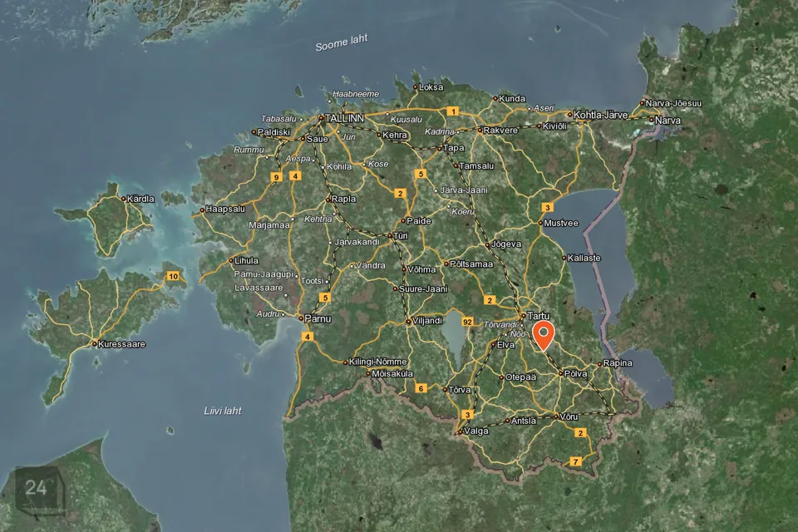
Task: Click the orange location pin marker
Action: [544, 336]
